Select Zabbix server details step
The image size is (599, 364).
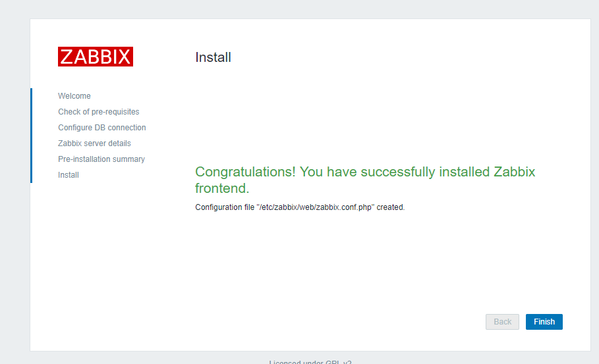coord(94,143)
